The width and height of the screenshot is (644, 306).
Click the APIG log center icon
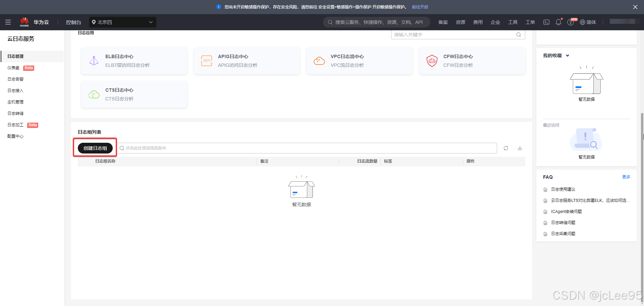[x=207, y=61]
